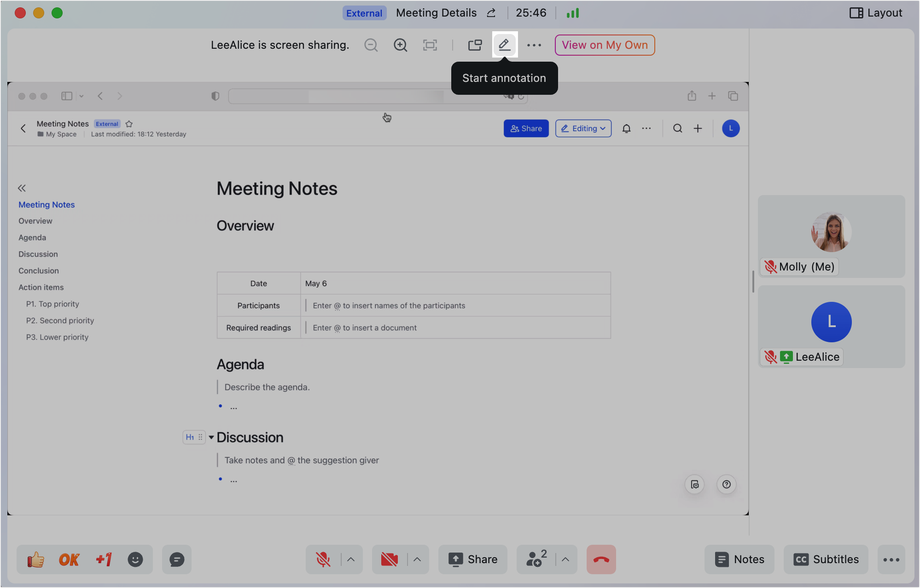Expand camera options arrow
The height and width of the screenshot is (588, 920).
click(x=417, y=559)
